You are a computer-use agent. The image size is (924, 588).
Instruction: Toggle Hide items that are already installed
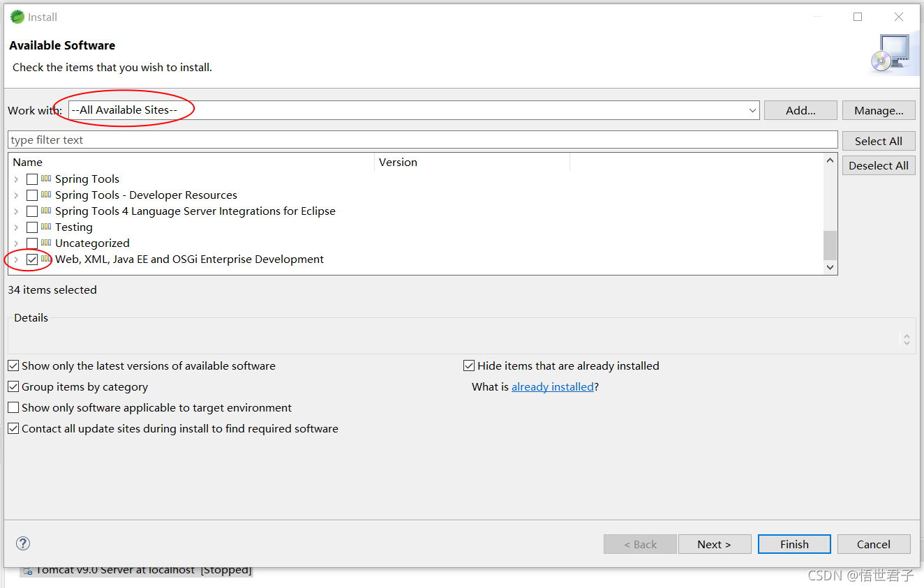[x=469, y=365]
